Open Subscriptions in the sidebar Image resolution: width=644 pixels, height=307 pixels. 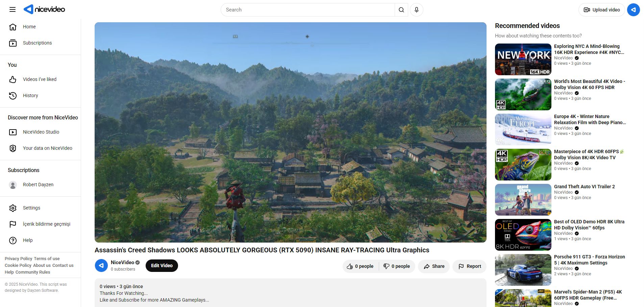41,43
